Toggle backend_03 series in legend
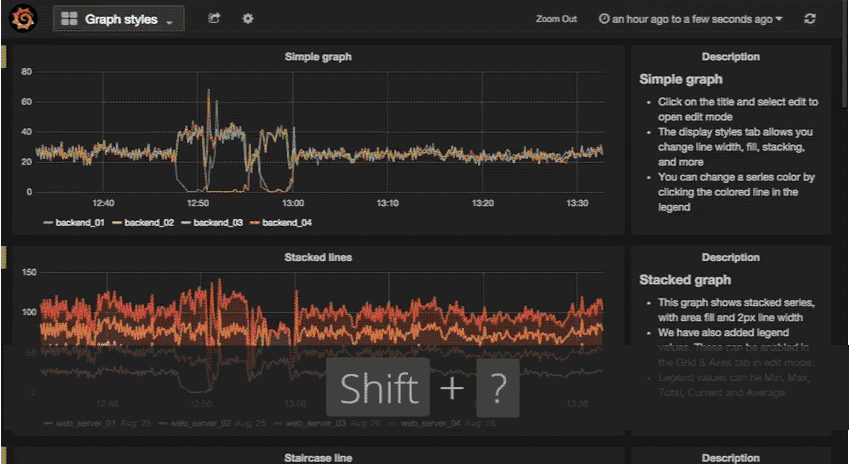 pos(218,222)
